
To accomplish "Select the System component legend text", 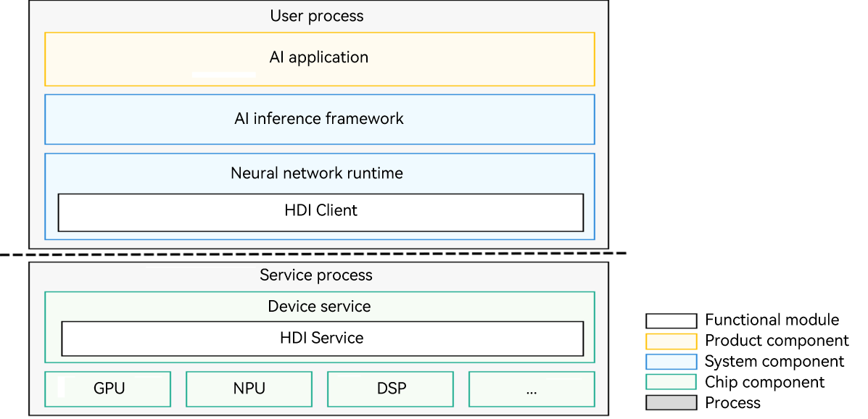I will pos(774,362).
